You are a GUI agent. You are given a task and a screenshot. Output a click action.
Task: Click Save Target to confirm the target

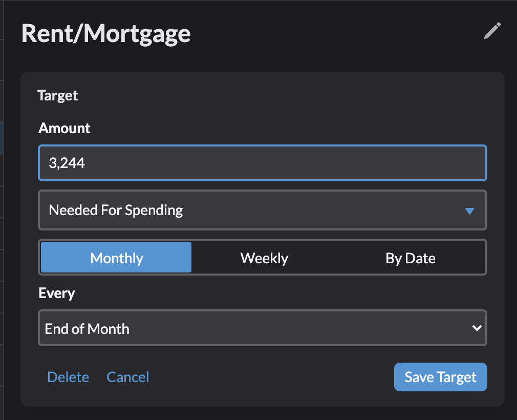[x=440, y=376]
